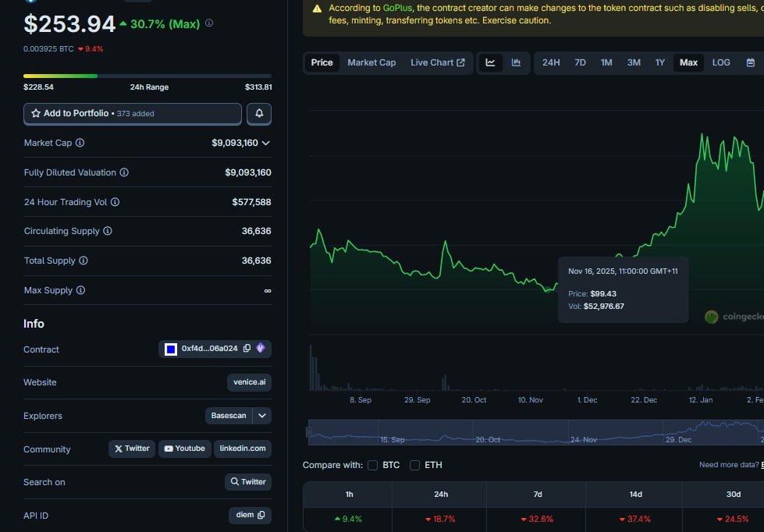
Task: Click the 1h column header in performance table
Action: [x=350, y=495]
